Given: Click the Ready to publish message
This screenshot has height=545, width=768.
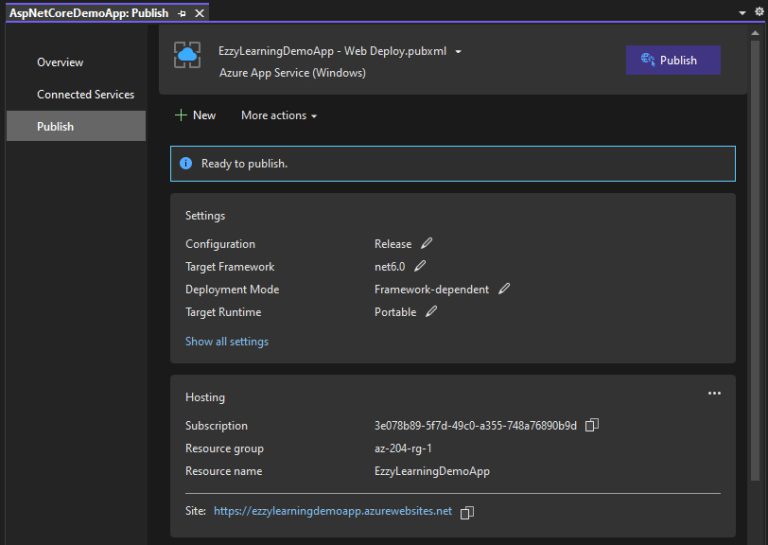Looking at the screenshot, I should tap(244, 164).
